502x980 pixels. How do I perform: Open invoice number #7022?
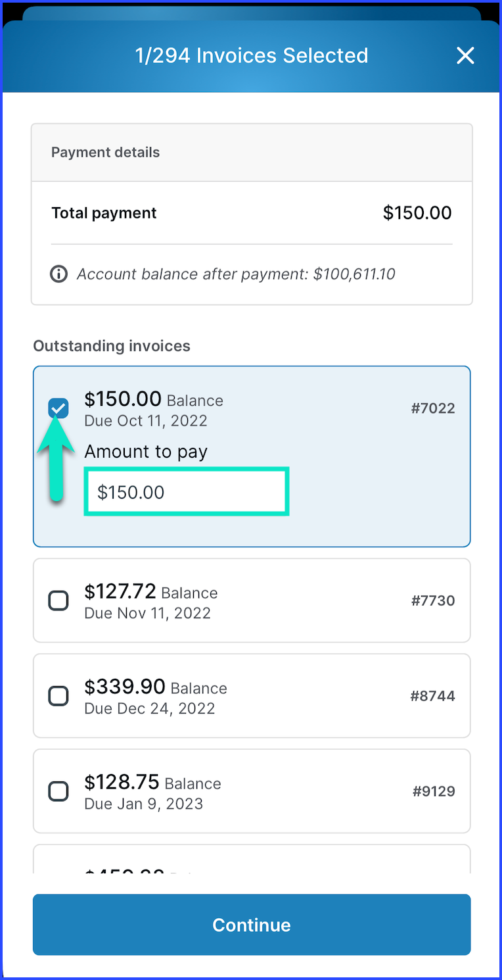pyautogui.click(x=433, y=408)
